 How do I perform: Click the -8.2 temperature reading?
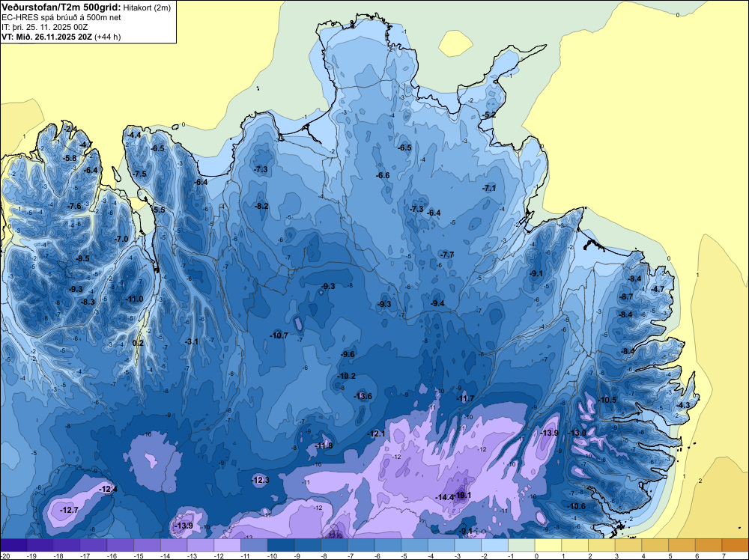coord(261,206)
